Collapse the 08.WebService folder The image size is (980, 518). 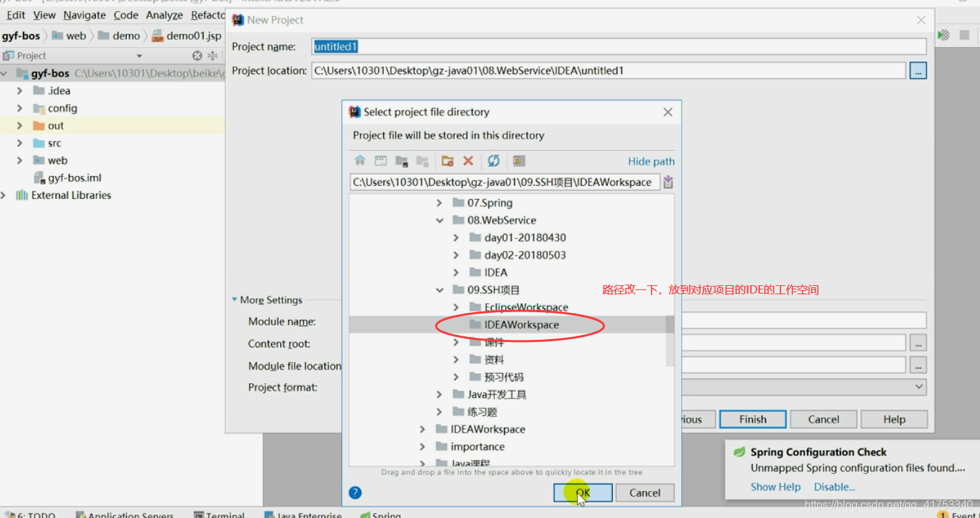tap(439, 220)
